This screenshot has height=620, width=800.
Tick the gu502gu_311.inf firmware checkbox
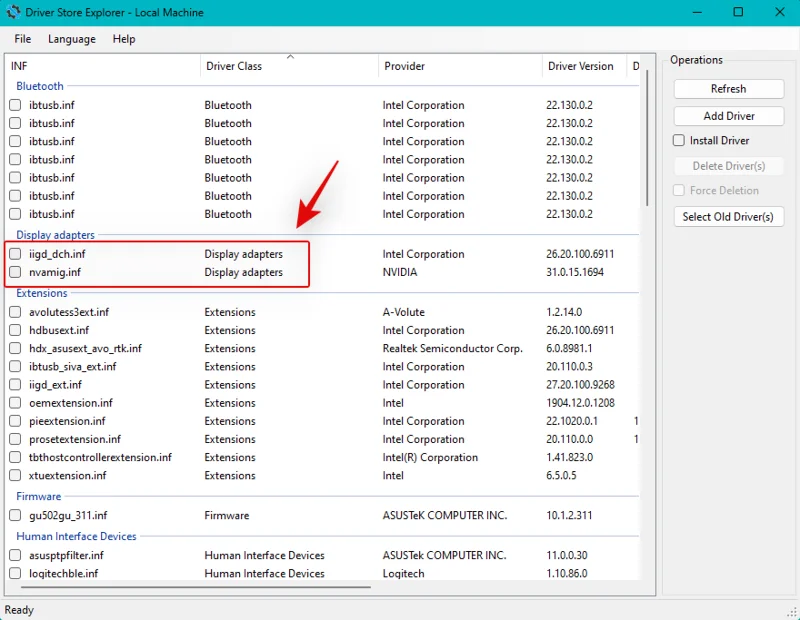[15, 516]
